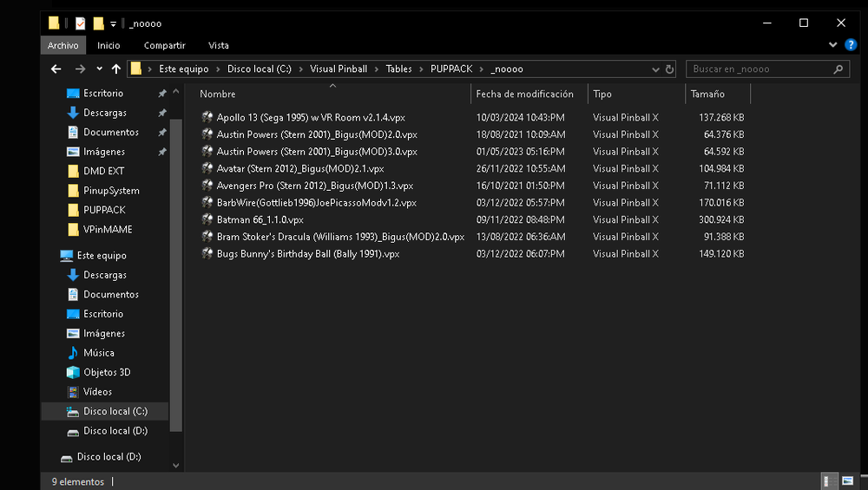Switch to the Compartir tab
Image resolution: width=868 pixels, height=490 pixels.
point(164,45)
